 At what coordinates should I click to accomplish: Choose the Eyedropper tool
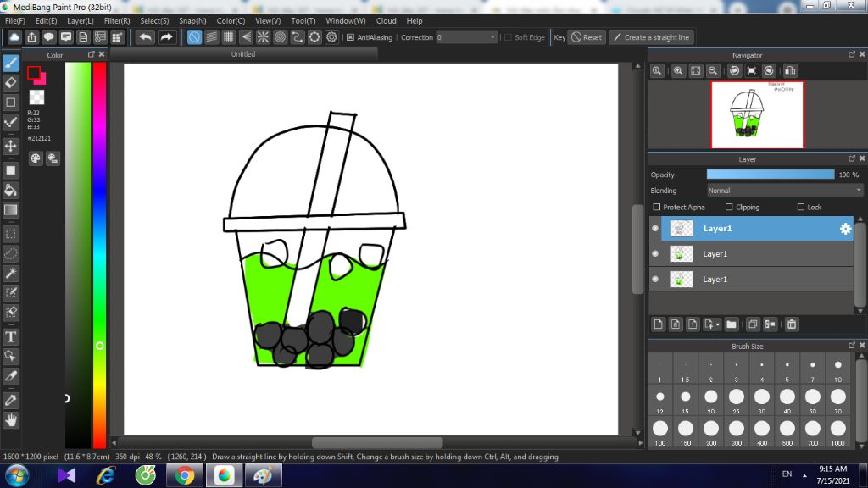point(11,399)
